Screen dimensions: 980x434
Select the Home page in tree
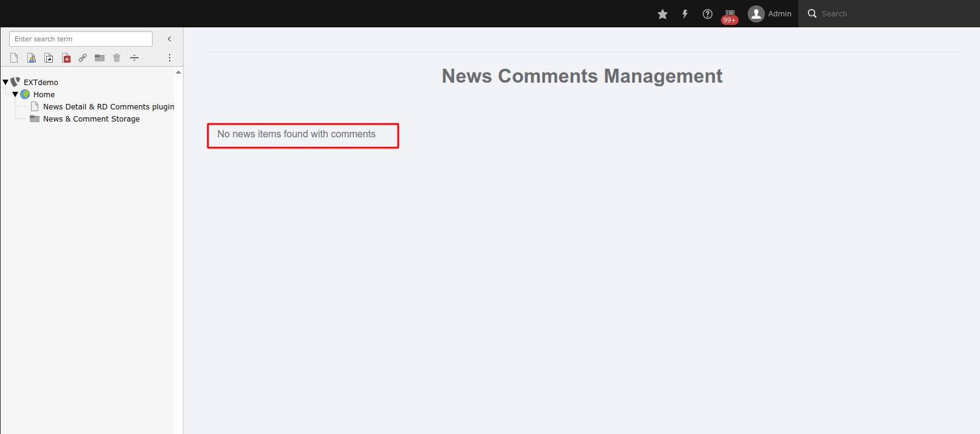(x=44, y=94)
